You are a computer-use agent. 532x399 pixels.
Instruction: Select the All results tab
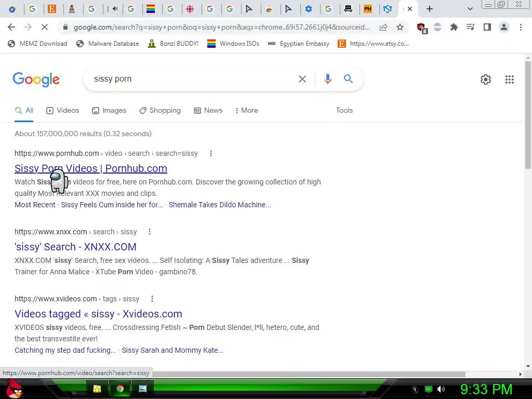[x=24, y=111]
